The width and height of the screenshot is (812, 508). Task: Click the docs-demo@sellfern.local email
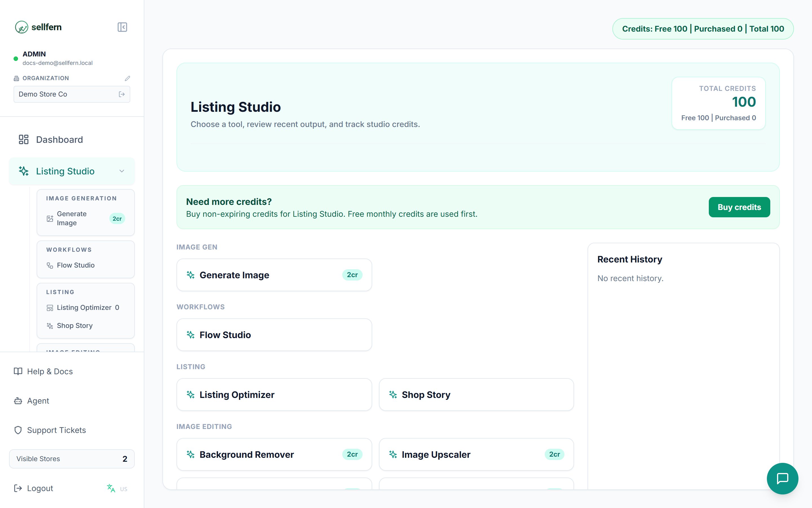point(58,63)
